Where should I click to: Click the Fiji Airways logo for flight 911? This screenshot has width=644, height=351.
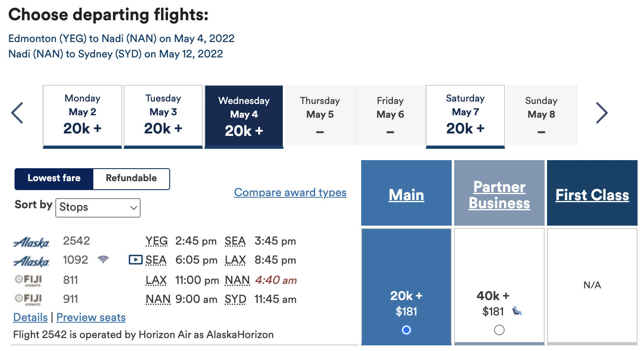pyautogui.click(x=28, y=299)
